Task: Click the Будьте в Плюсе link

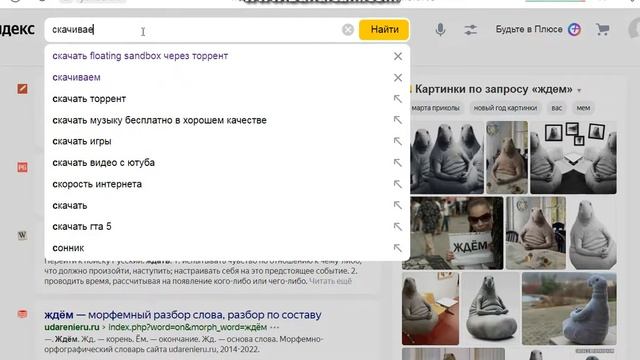Action: pyautogui.click(x=529, y=29)
